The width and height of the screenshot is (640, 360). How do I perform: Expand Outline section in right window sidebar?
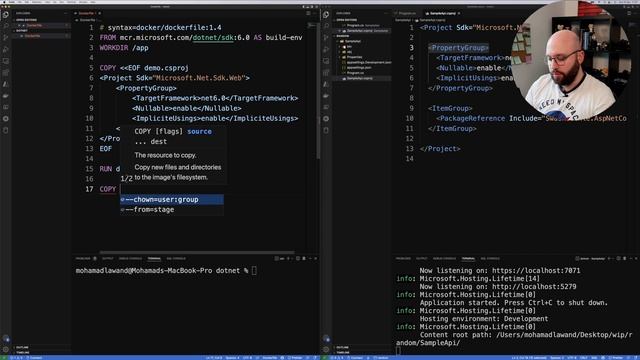(x=342, y=347)
